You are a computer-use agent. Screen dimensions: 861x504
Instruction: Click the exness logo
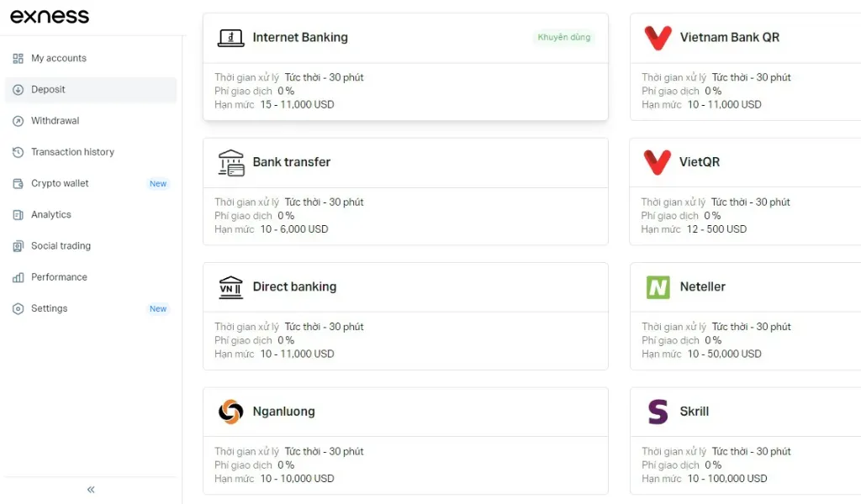click(x=48, y=15)
